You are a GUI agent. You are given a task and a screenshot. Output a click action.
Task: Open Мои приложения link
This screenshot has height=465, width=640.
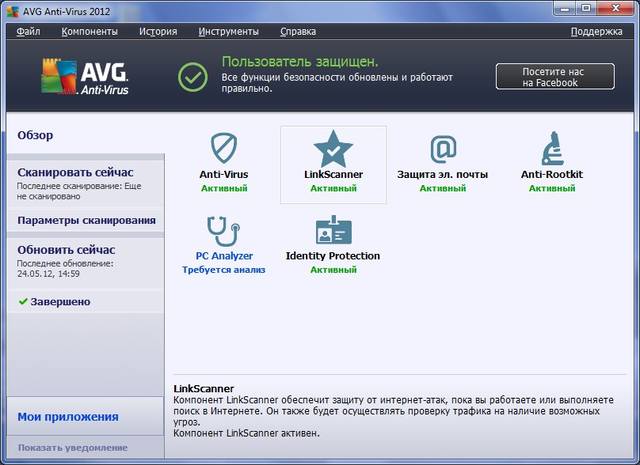click(x=68, y=417)
